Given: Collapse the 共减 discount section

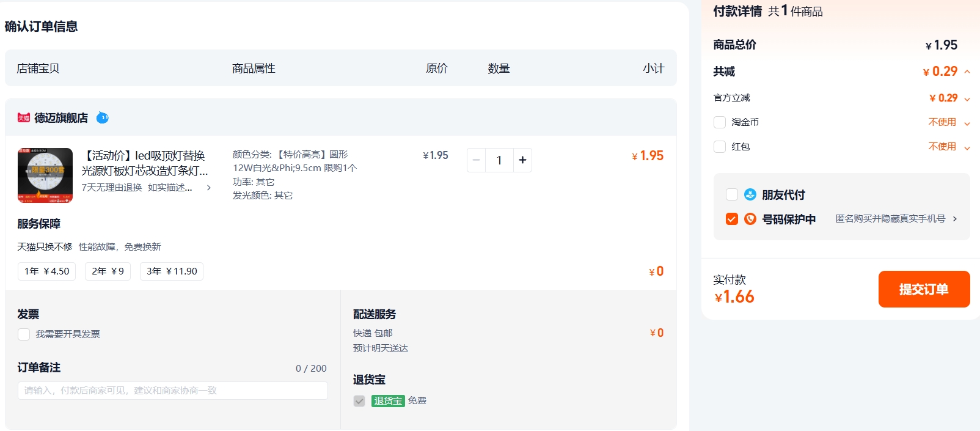Looking at the screenshot, I should click(967, 72).
